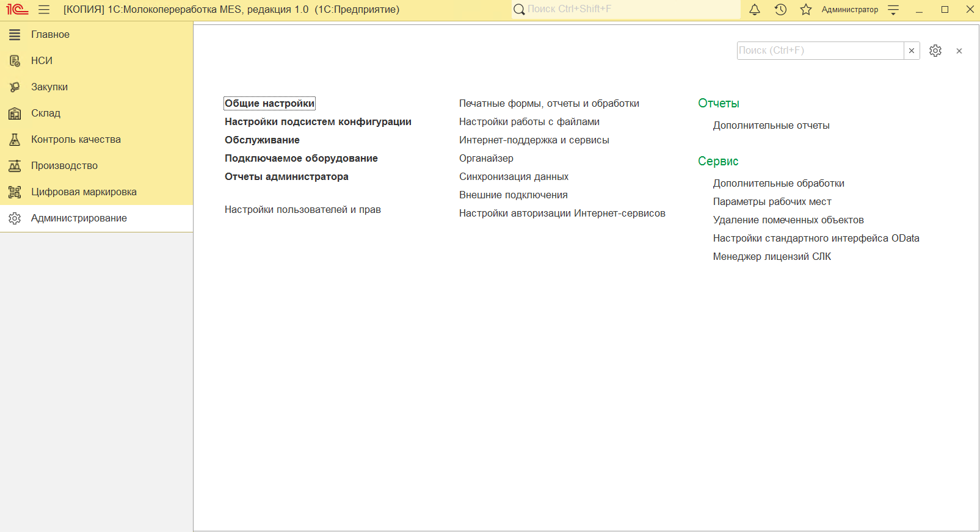Open favorites star
The image size is (980, 532).
tap(806, 10)
